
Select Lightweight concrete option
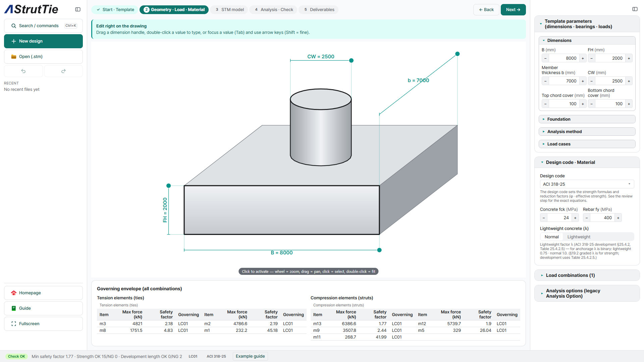(579, 237)
